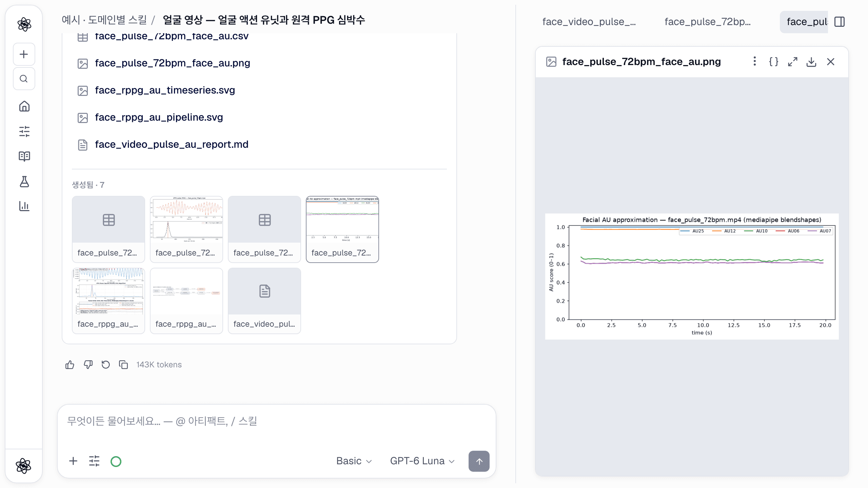868x488 pixels.
Task: Switch to face_video_pulse_ tab
Action: click(589, 22)
